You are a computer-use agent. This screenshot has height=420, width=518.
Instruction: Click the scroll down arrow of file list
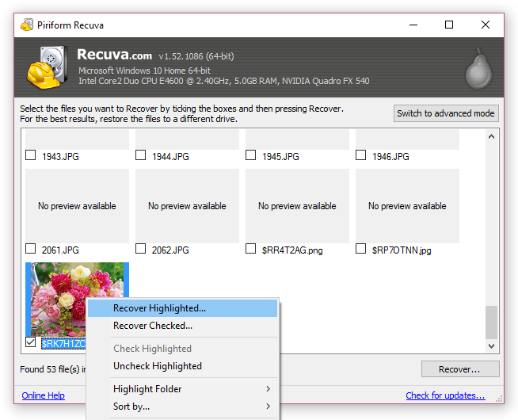tap(491, 346)
